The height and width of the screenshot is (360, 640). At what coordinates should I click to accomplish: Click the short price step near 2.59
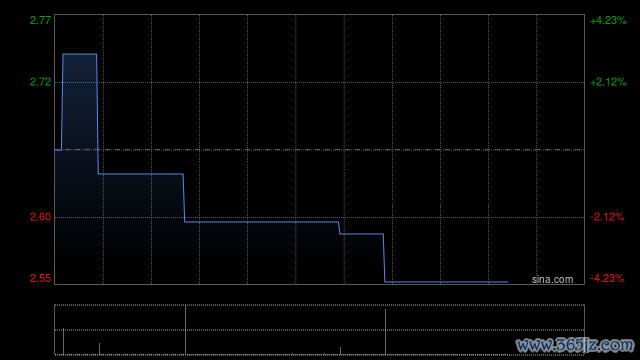click(362, 234)
